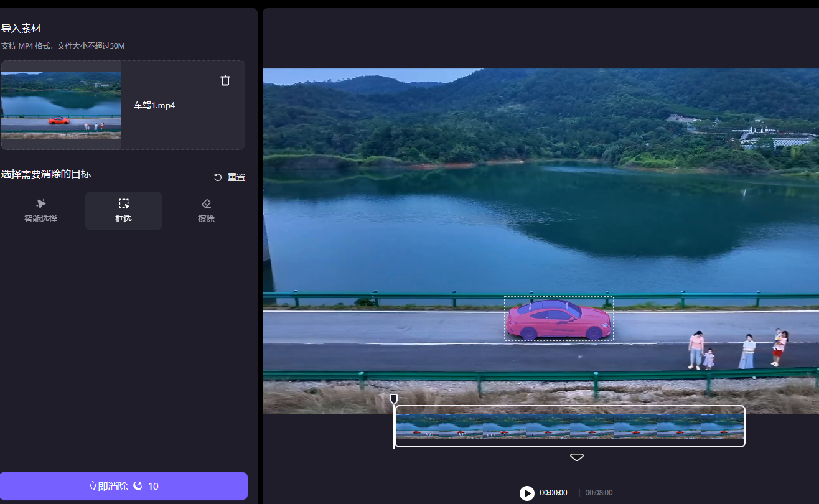
Task: Click the timeline filmstrip clip
Action: point(570,426)
